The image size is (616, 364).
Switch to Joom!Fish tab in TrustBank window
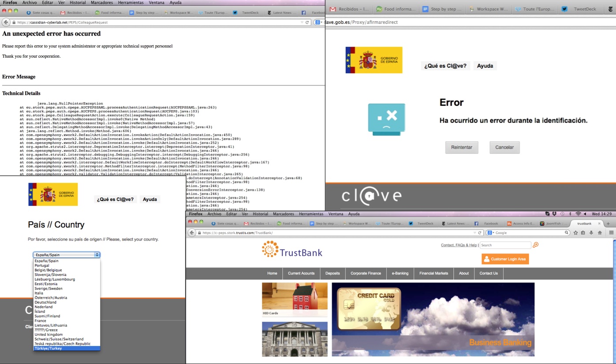point(554,223)
